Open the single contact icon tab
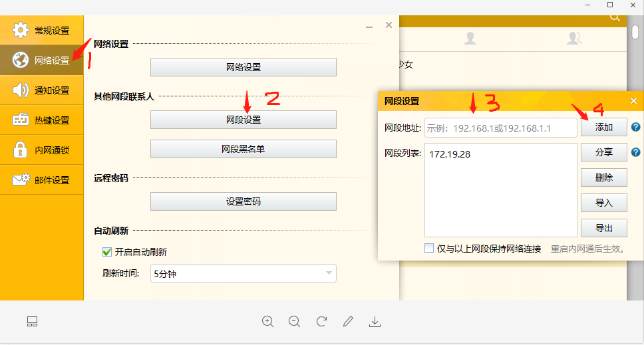 point(470,39)
